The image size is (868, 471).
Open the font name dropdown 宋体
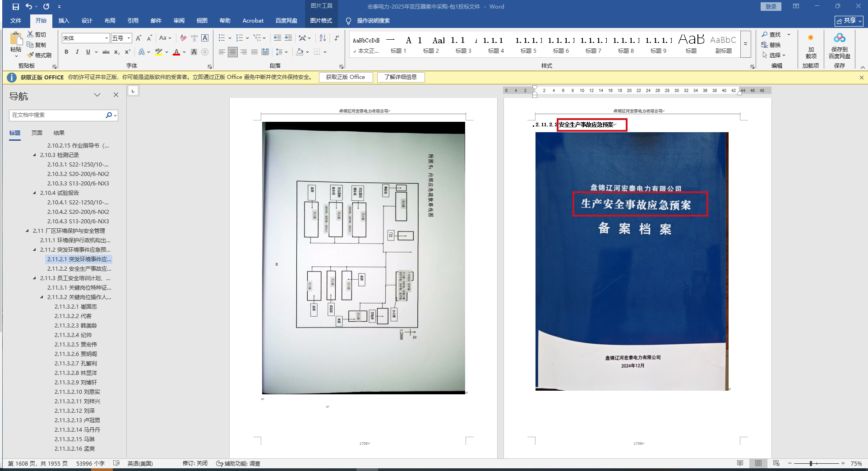(107, 38)
